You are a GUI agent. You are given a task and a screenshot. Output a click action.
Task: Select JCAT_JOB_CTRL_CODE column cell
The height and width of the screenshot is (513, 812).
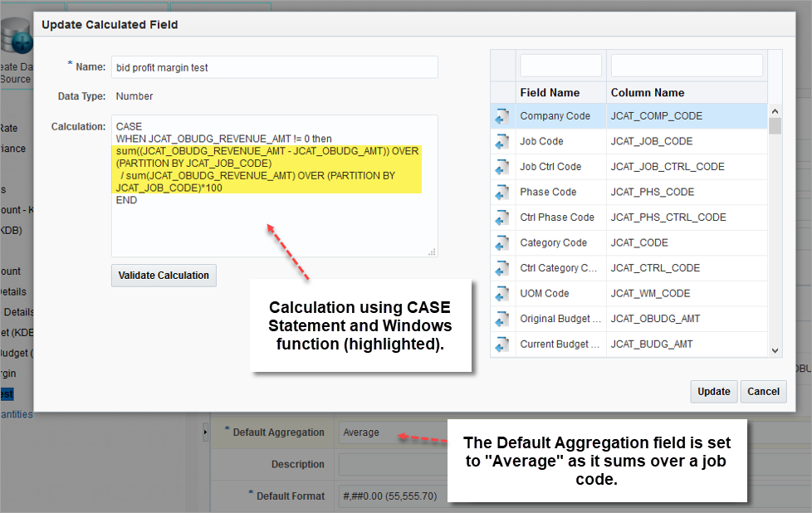[687, 167]
